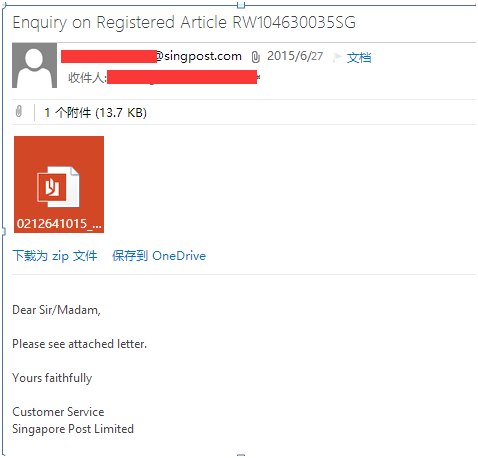The width and height of the screenshot is (478, 458).
Task: Click the 2015/6/27 date
Action: coord(295,56)
